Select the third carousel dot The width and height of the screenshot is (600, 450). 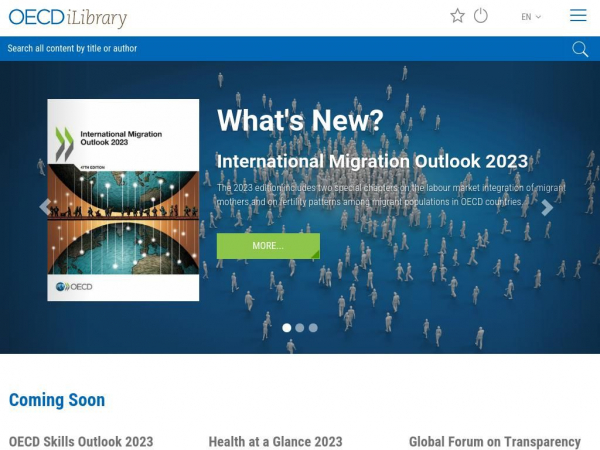tap(313, 328)
